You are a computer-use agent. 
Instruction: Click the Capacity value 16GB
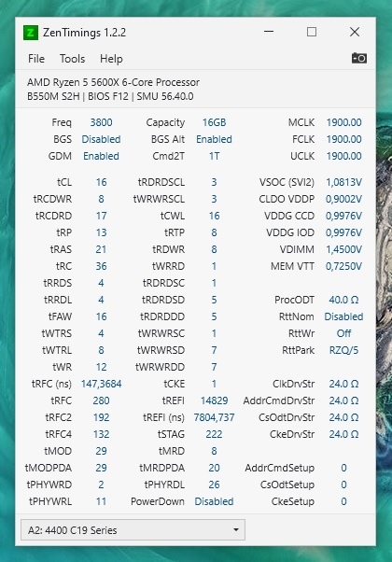(214, 122)
